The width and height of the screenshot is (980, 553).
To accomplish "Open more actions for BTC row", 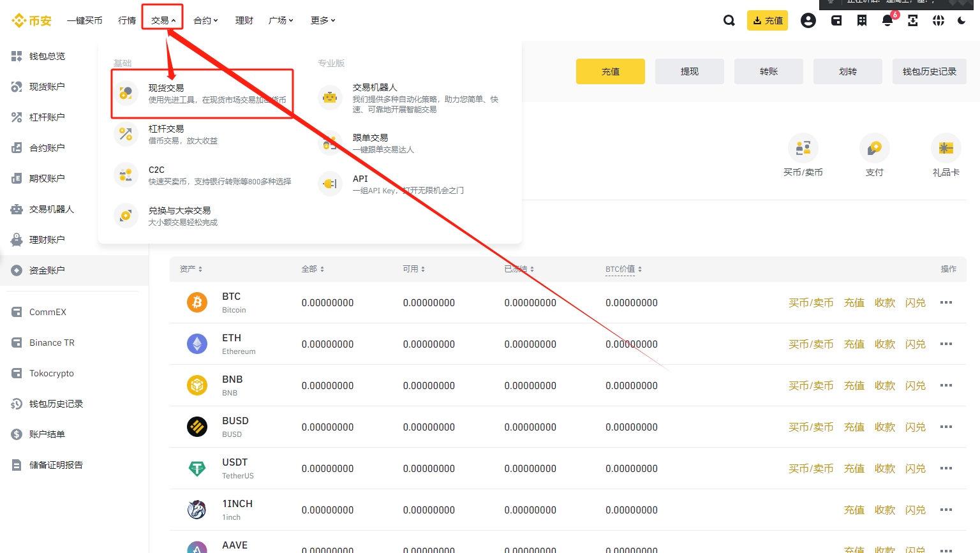I will click(946, 302).
